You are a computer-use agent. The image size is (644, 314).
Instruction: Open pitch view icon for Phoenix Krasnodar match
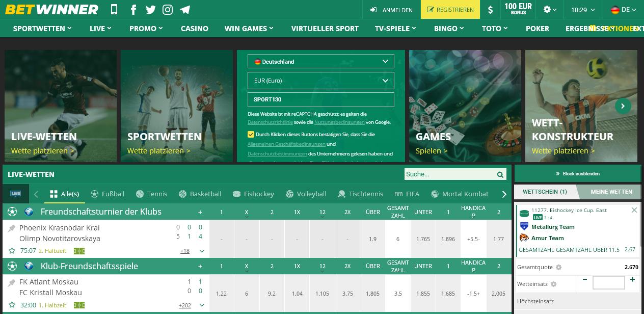point(79,251)
